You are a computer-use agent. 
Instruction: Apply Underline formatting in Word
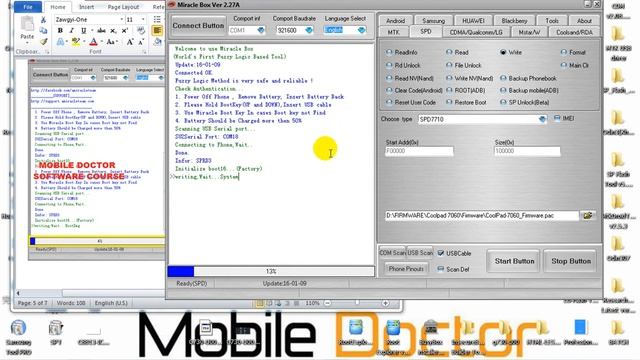pos(84,31)
